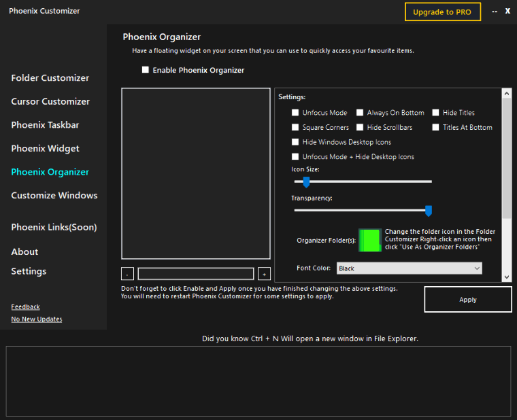Image resolution: width=517 pixels, height=420 pixels.
Task: Click the text field below organizer list
Action: (196, 274)
